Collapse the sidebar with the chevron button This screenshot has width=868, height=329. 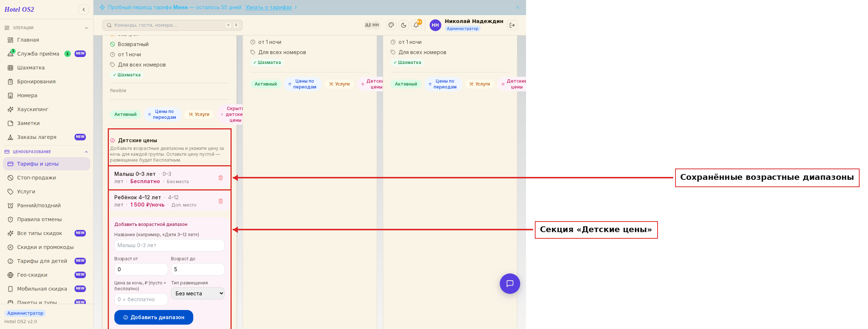[x=84, y=10]
